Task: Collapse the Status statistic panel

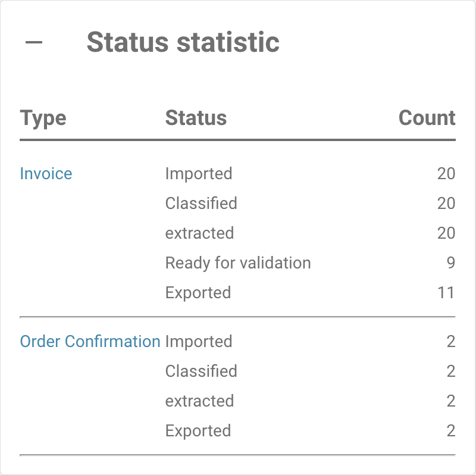Action: tap(34, 42)
